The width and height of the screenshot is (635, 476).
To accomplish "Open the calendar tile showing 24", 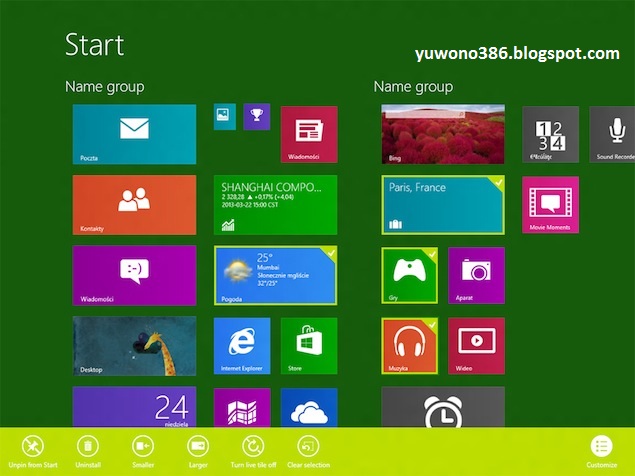I will (134, 407).
